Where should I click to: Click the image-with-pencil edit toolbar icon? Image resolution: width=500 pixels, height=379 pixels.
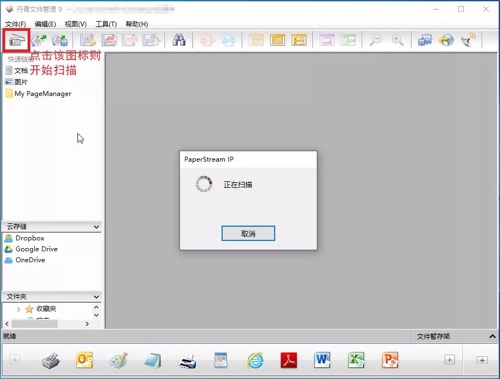(88, 40)
